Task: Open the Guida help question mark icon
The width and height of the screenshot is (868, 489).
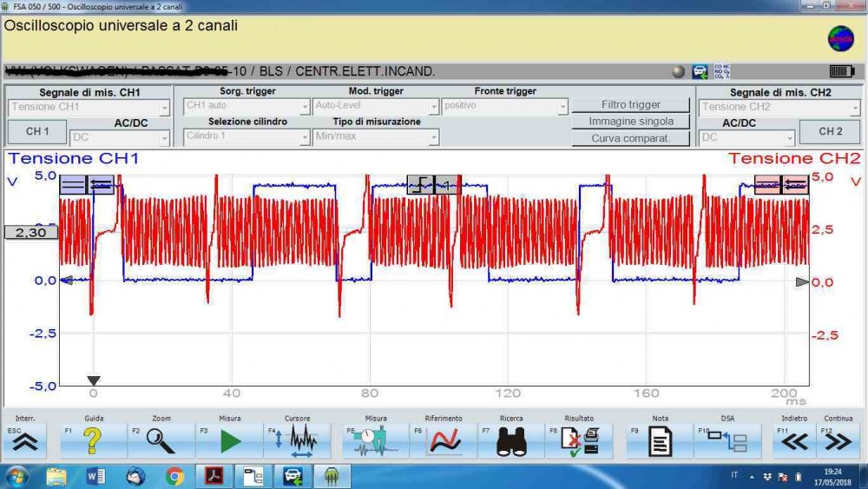Action: [x=93, y=441]
